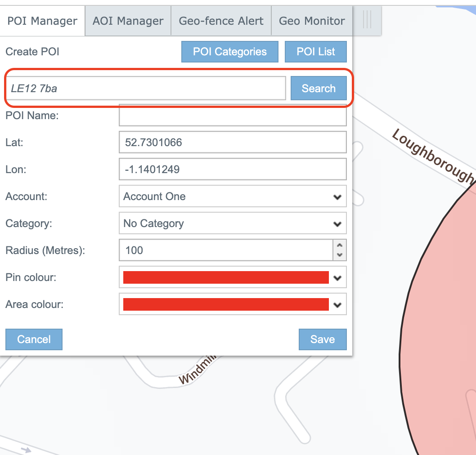Open the POI List
Viewport: 476px width, 455px height.
[x=315, y=52]
